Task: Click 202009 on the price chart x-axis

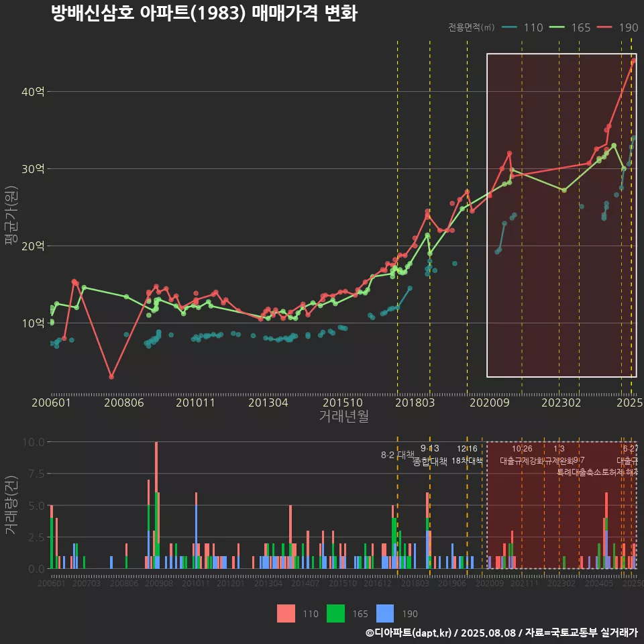Action: pos(490,402)
